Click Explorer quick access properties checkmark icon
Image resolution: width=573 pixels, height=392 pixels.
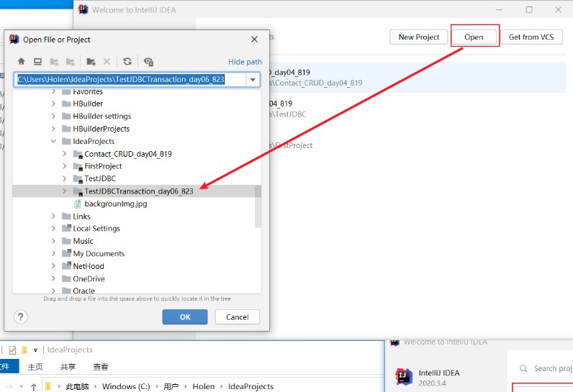(12, 350)
